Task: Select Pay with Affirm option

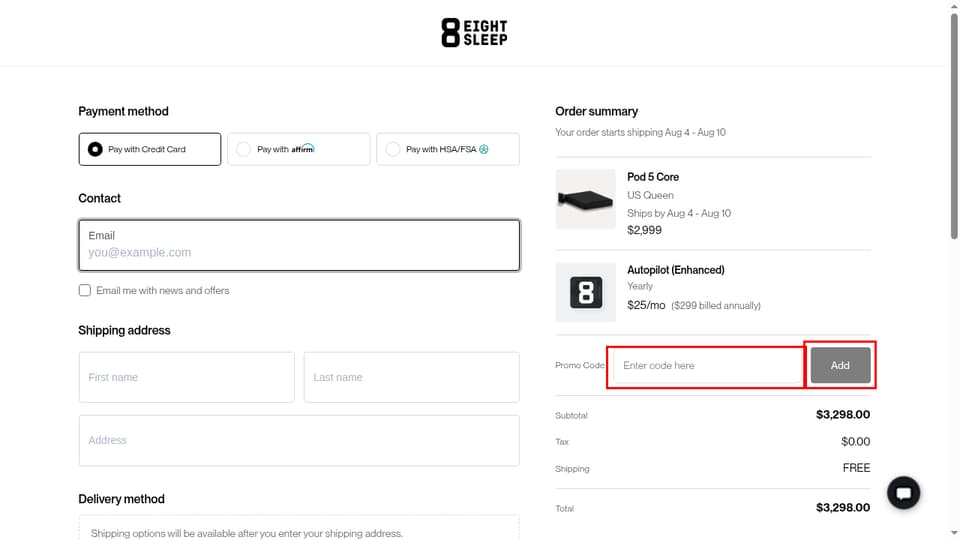Action: [x=299, y=149]
